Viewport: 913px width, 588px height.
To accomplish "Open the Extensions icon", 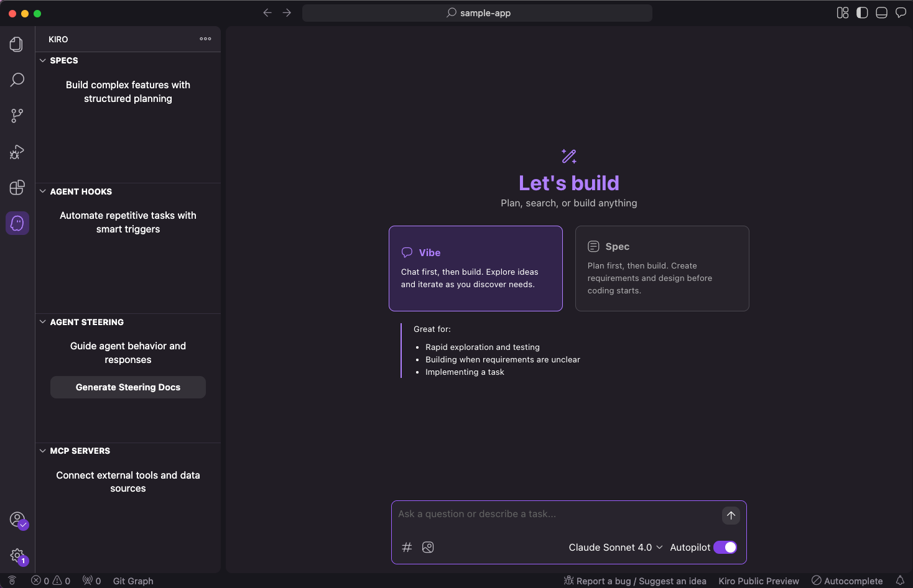I will pos(17,187).
